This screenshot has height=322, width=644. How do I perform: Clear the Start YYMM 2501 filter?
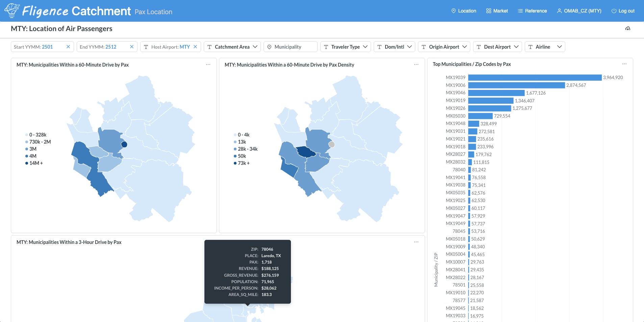68,47
